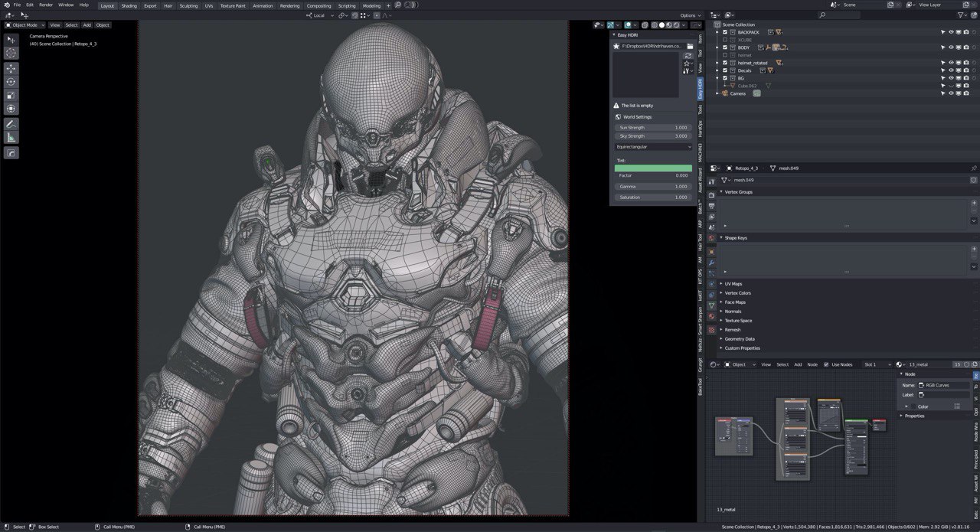
Task: Pick the Annotate pencil tool
Action: [x=11, y=123]
